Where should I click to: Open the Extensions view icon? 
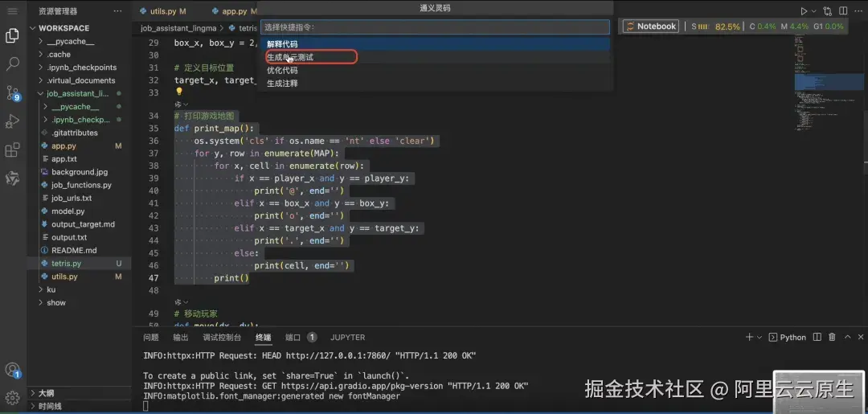tap(12, 150)
